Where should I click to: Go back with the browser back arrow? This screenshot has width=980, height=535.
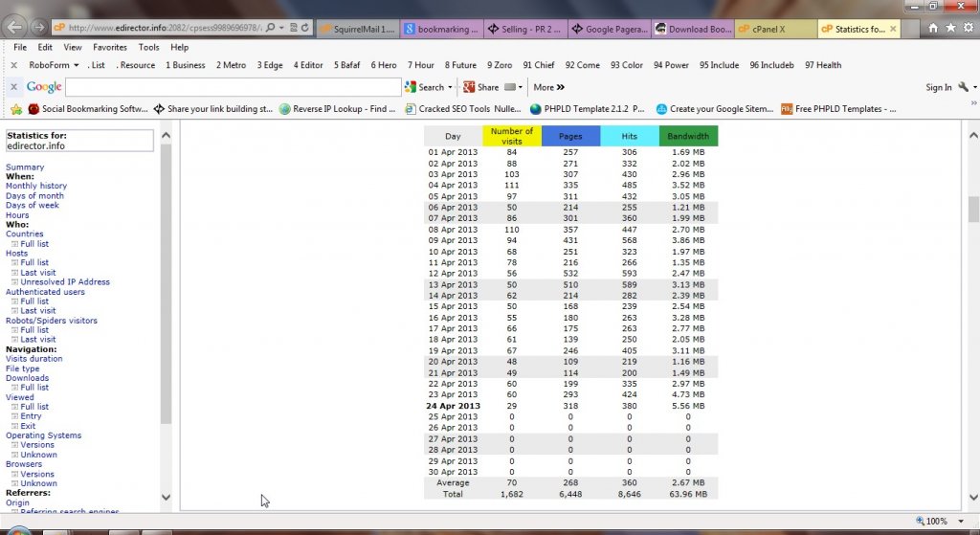15,28
